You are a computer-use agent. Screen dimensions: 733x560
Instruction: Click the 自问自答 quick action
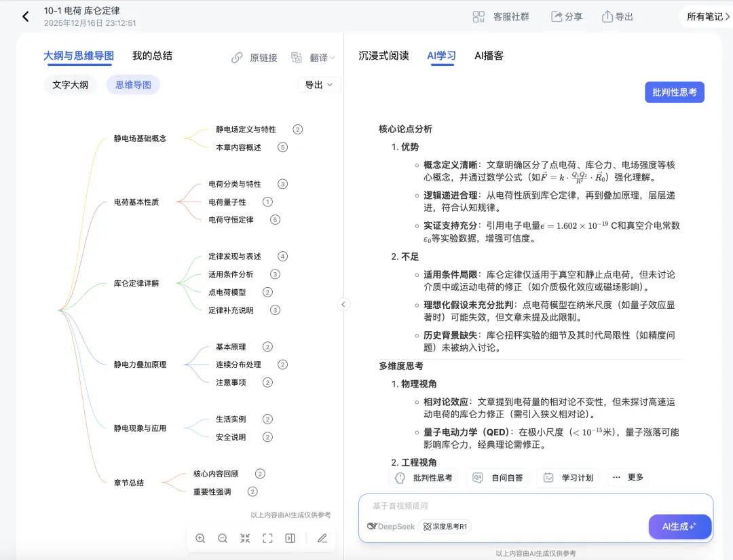pyautogui.click(x=497, y=478)
